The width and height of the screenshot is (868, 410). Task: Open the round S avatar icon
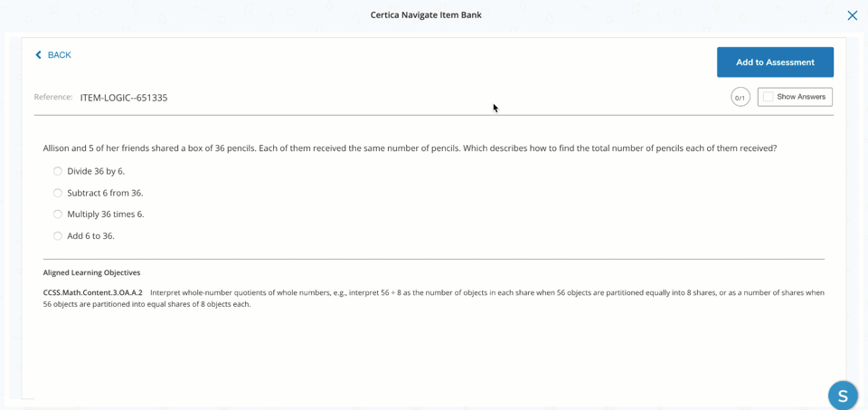843,396
